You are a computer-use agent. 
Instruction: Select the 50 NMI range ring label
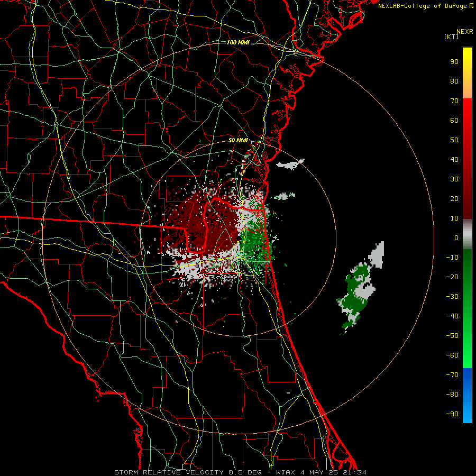point(238,140)
